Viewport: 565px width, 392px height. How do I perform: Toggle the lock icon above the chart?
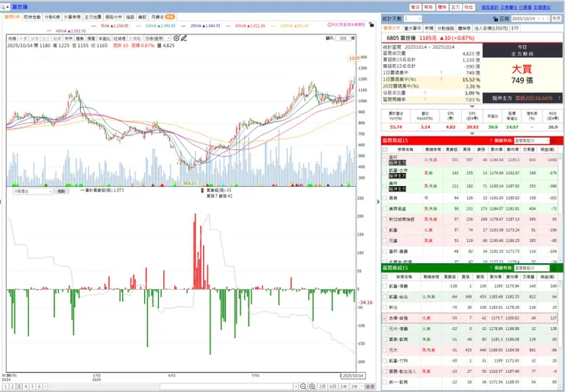point(372,25)
